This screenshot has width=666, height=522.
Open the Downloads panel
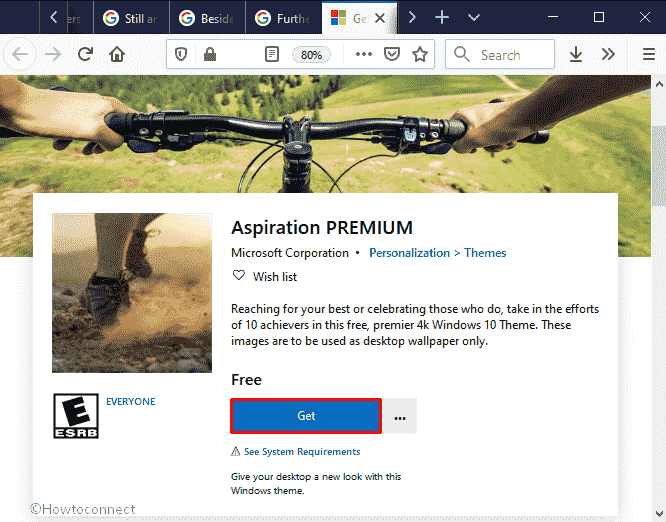[x=576, y=54]
